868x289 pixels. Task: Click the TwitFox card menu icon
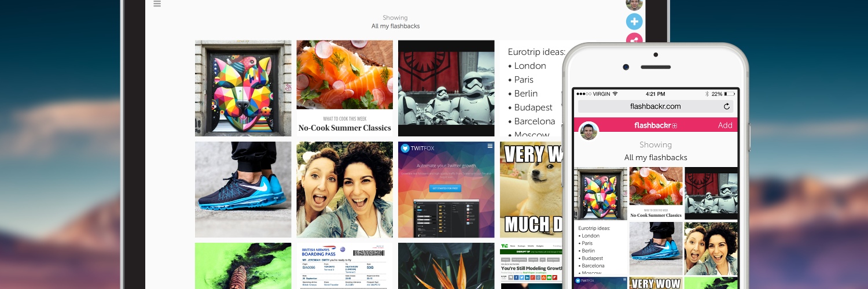pos(490,146)
